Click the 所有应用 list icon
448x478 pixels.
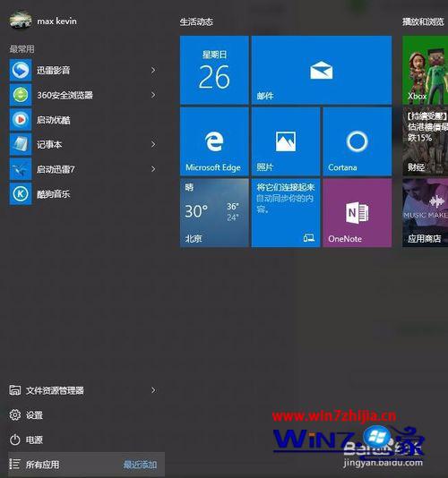tap(15, 465)
